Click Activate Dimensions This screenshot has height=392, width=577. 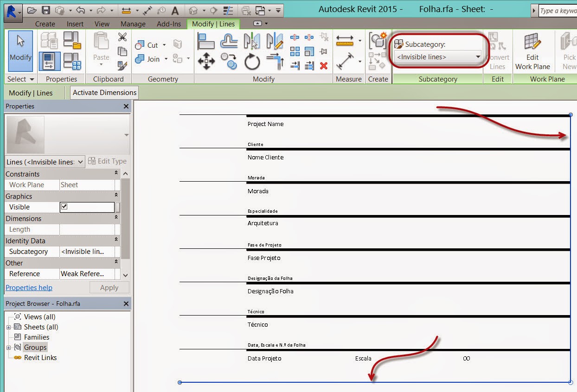click(104, 92)
